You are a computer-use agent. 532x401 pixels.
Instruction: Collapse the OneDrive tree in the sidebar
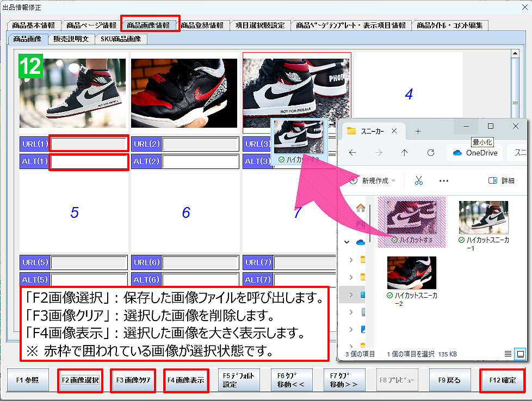[x=347, y=242]
